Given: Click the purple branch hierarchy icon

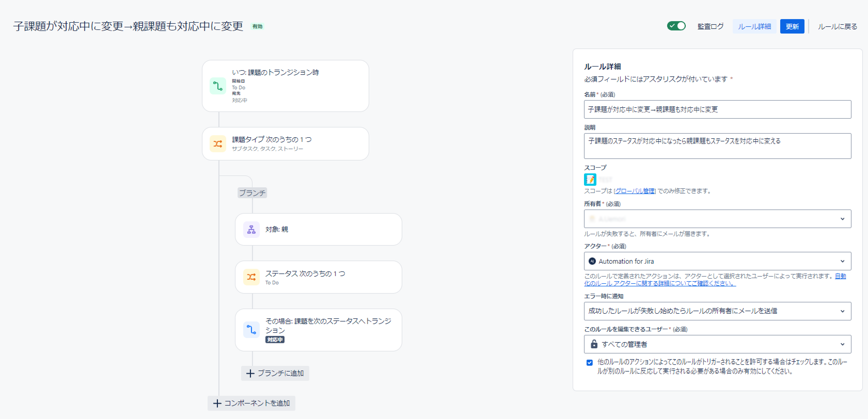Looking at the screenshot, I should click(x=251, y=229).
